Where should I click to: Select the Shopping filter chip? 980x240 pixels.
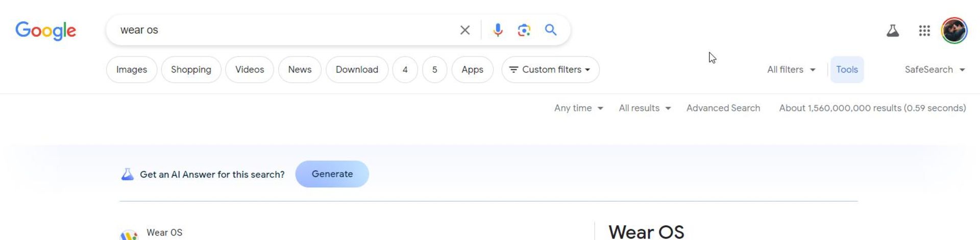[191, 69]
